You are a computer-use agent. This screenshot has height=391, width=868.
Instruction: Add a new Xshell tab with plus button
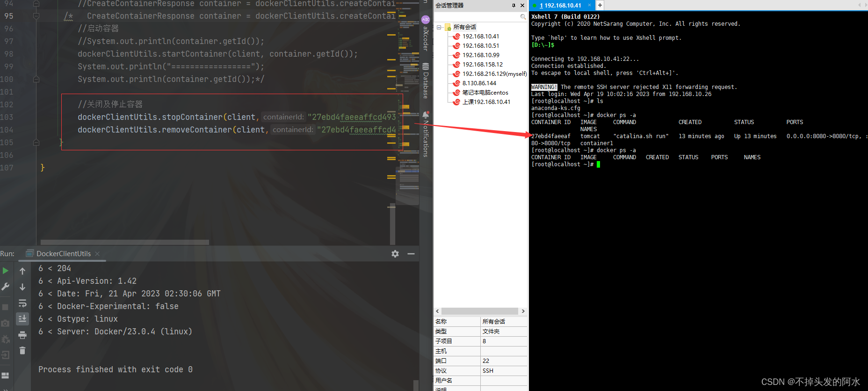600,5
